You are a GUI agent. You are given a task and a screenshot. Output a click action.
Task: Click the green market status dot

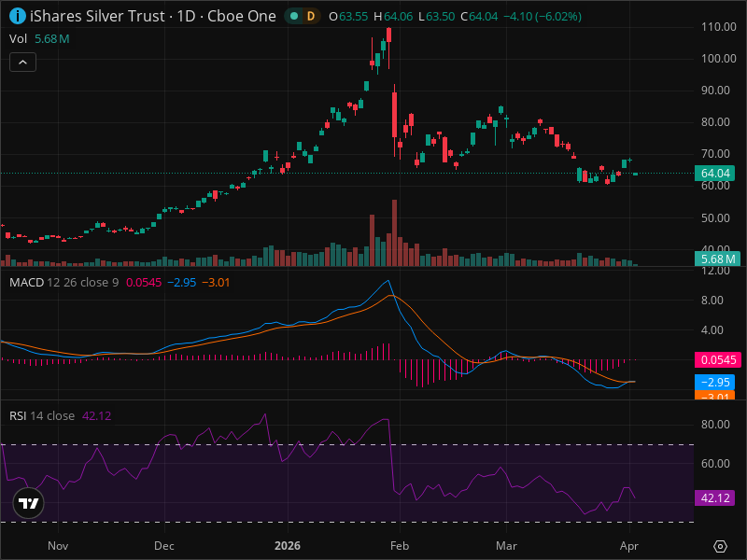[x=294, y=16]
